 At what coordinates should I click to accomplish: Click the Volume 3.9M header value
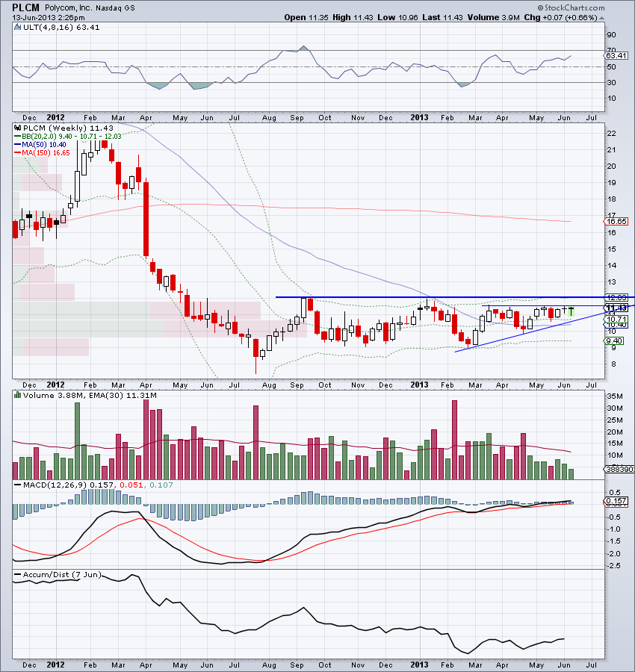click(x=494, y=18)
